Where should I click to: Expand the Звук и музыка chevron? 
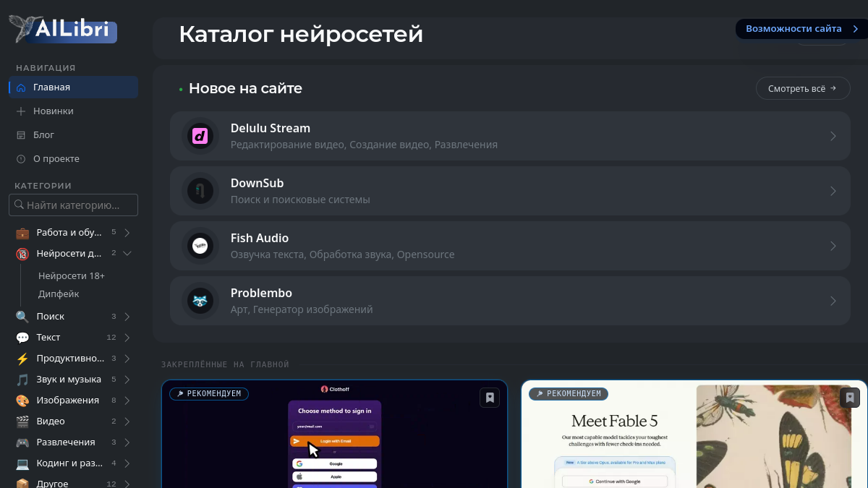127,380
